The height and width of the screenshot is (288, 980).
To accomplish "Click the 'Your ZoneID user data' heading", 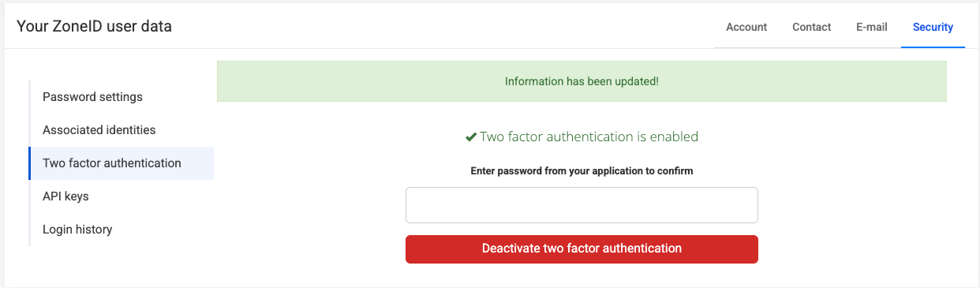I will 94,27.
